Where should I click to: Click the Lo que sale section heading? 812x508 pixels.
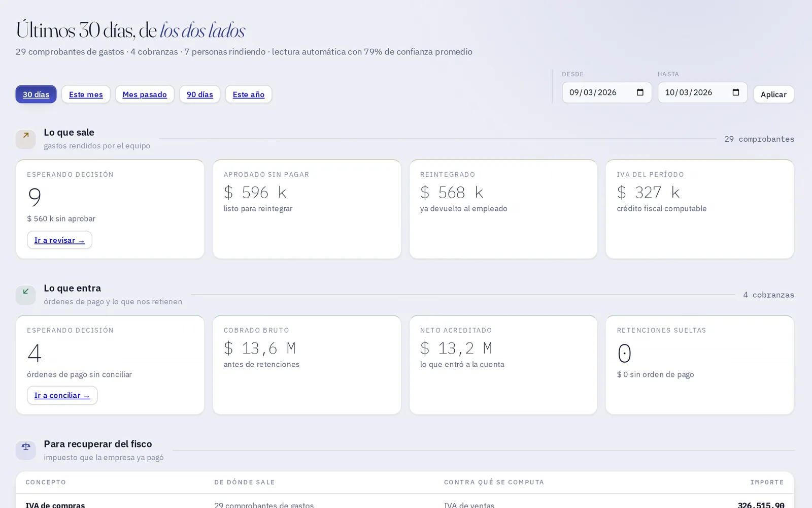click(69, 133)
